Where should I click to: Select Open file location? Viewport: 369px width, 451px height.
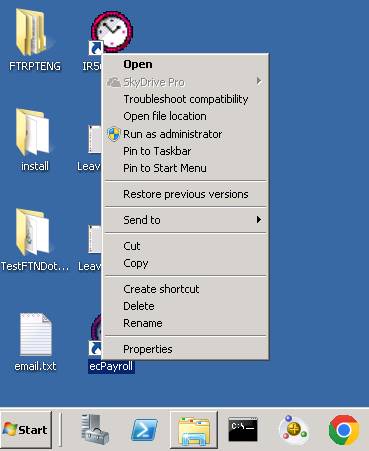coord(185,116)
